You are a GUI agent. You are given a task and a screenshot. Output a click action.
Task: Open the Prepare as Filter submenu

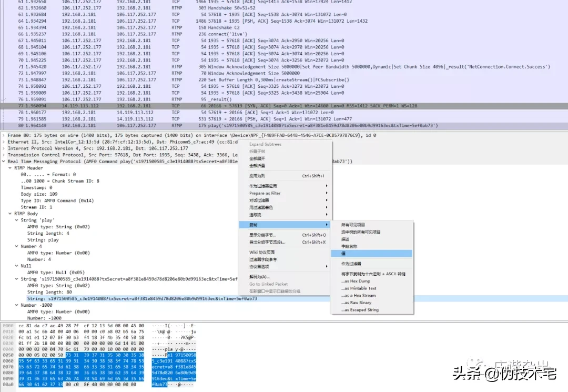point(285,193)
